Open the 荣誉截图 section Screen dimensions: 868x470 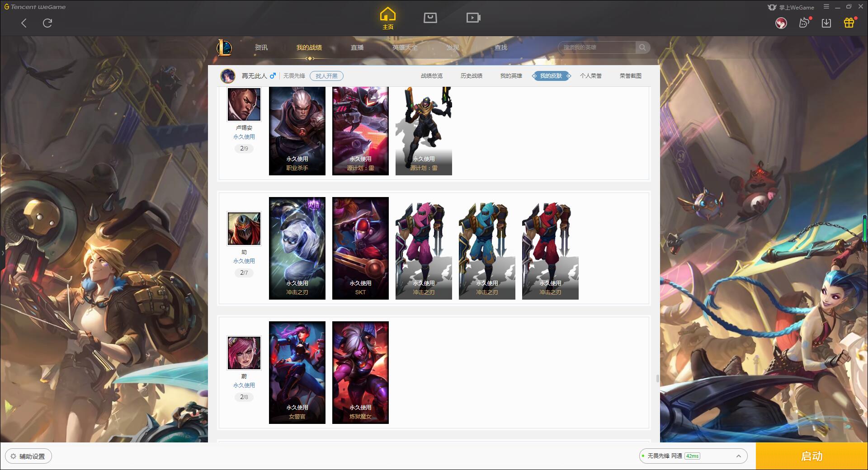pos(631,76)
